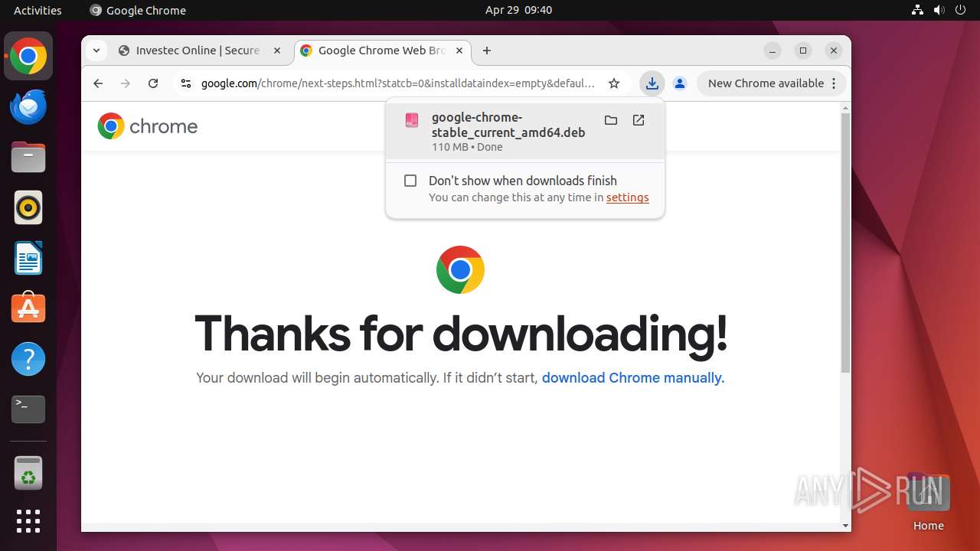Reload the current page
Viewport: 980px width, 551px height.
point(153,83)
